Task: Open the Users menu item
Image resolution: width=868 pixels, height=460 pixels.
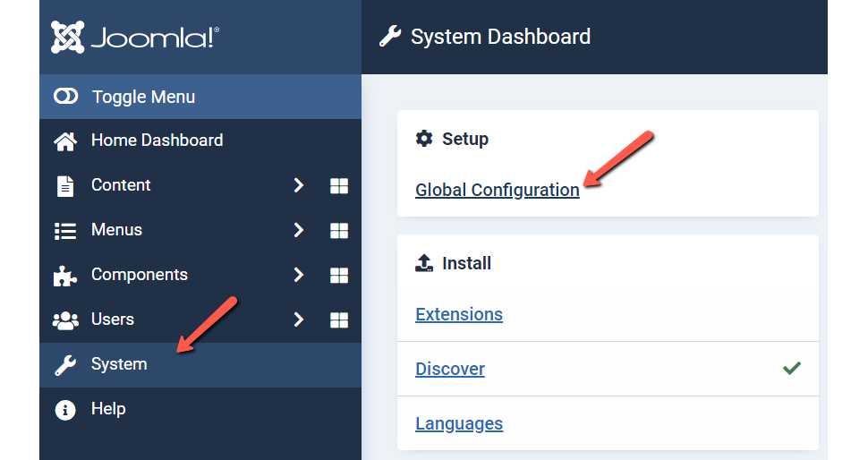Action: (x=113, y=319)
